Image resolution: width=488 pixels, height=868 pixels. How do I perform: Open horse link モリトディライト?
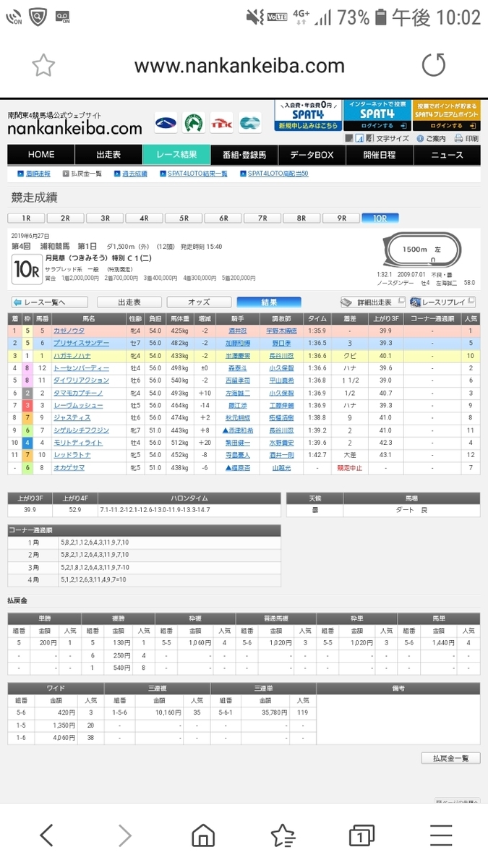79,442
